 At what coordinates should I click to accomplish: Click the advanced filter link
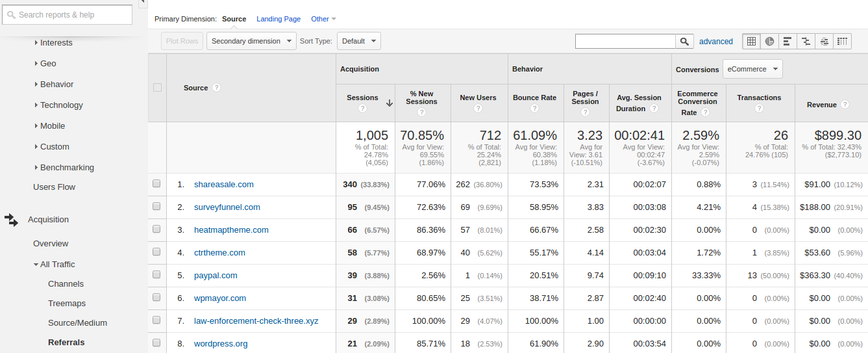point(716,42)
